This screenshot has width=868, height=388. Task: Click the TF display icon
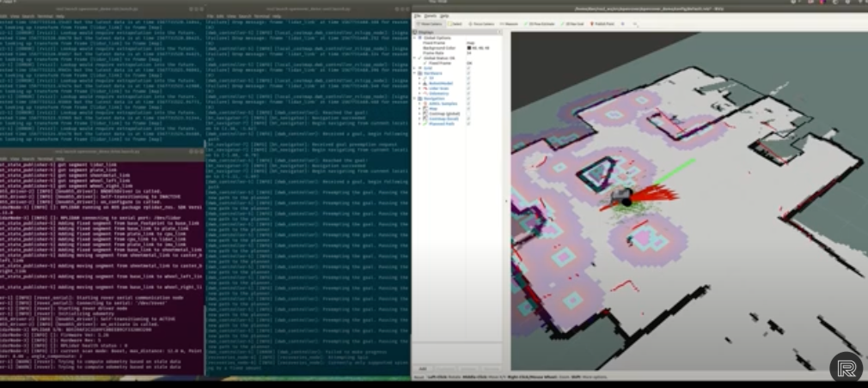click(x=425, y=78)
